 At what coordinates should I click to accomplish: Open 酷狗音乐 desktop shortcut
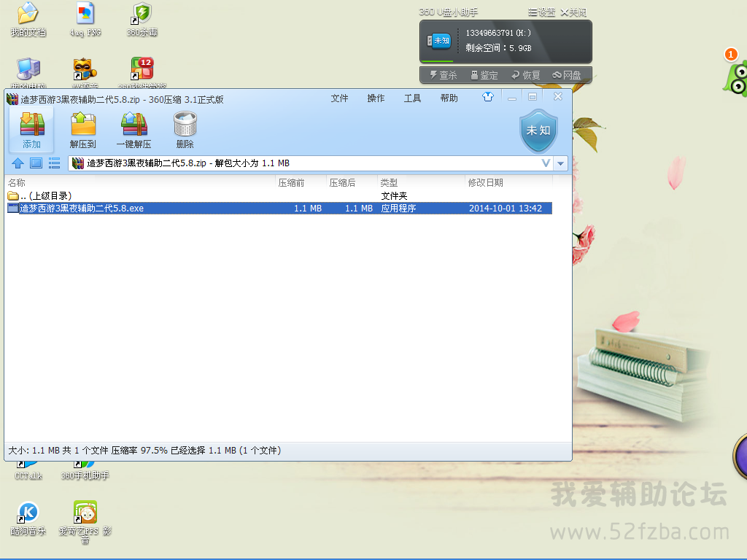point(28,518)
